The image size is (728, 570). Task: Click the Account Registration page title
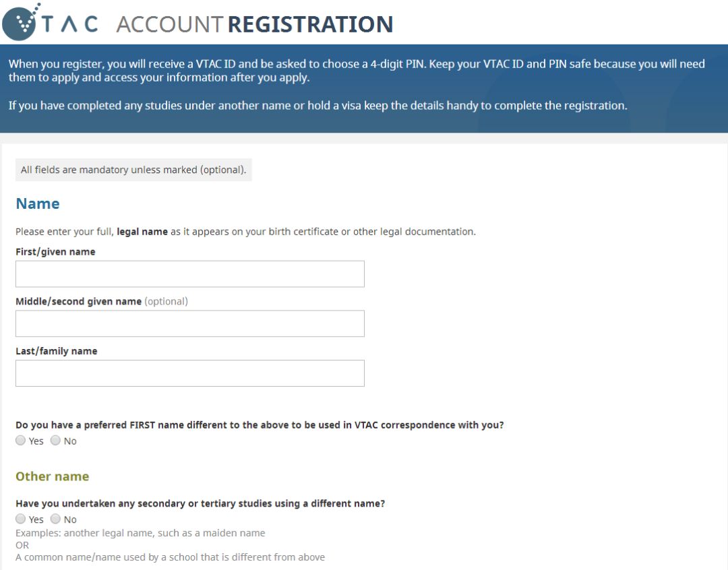(255, 24)
